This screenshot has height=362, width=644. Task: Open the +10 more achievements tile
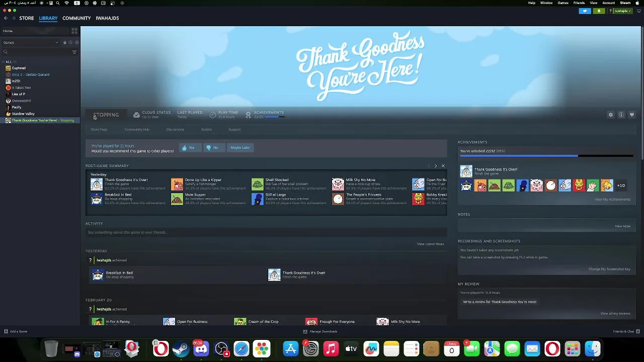[621, 186]
